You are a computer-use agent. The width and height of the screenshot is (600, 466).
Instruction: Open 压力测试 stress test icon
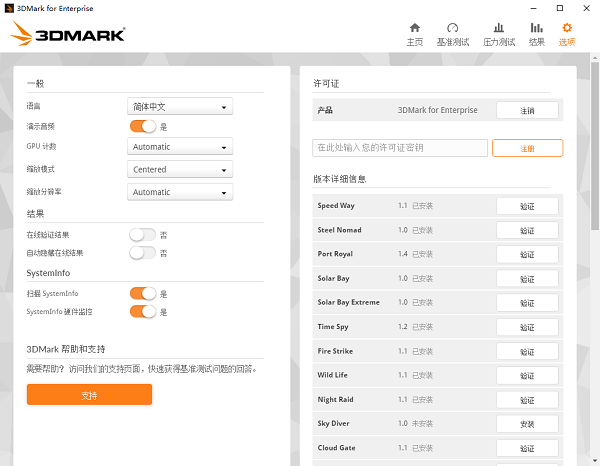pos(498,33)
